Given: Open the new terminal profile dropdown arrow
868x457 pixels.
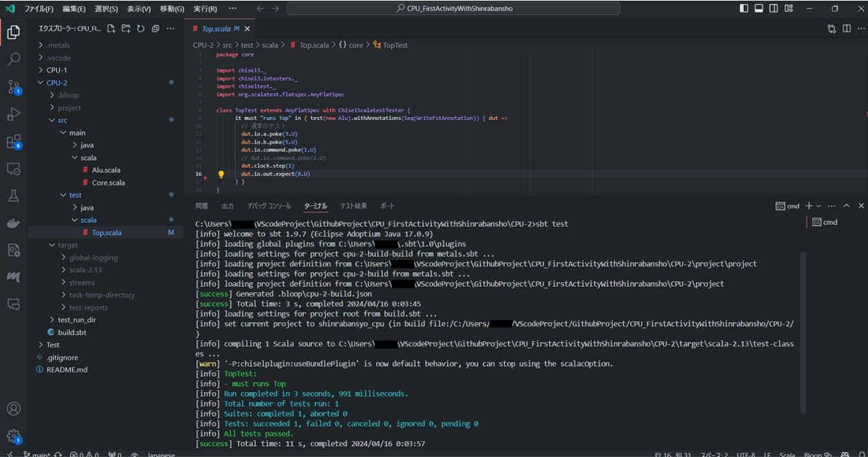Looking at the screenshot, I should tap(819, 206).
